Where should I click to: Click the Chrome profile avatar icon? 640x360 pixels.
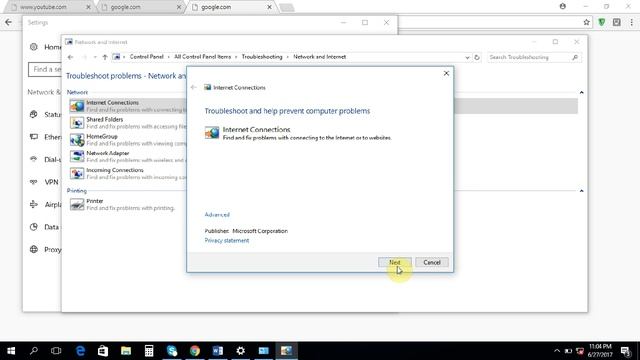pos(563,7)
